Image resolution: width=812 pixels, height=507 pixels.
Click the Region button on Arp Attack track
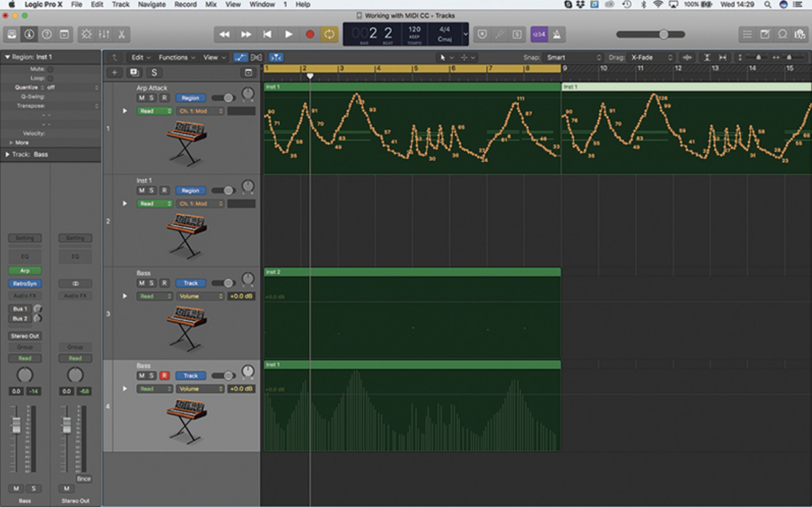(x=191, y=97)
